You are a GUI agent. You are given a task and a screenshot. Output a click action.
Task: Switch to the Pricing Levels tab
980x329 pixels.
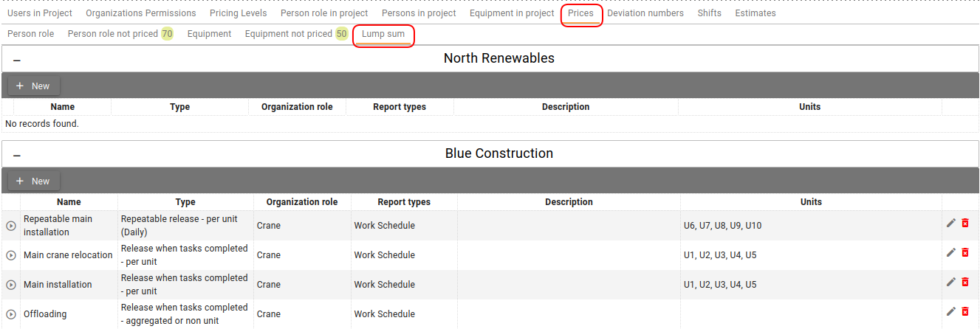pyautogui.click(x=239, y=13)
